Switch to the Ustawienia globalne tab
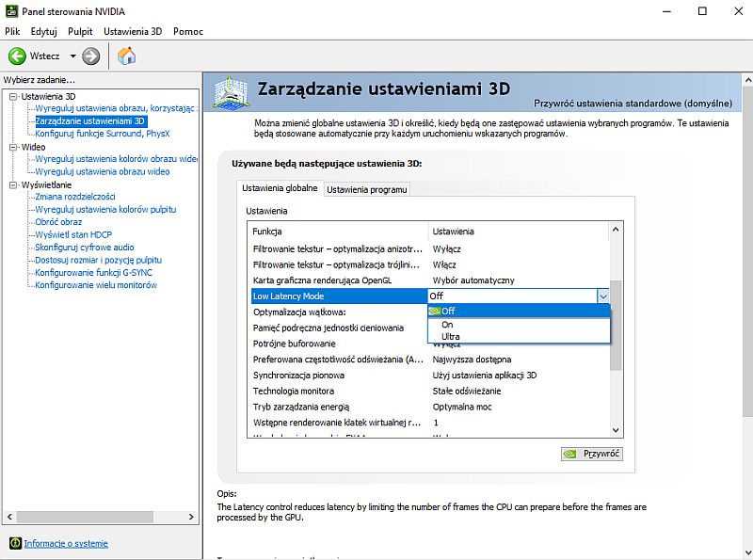Screen dimensions: 753x560 [x=280, y=188]
